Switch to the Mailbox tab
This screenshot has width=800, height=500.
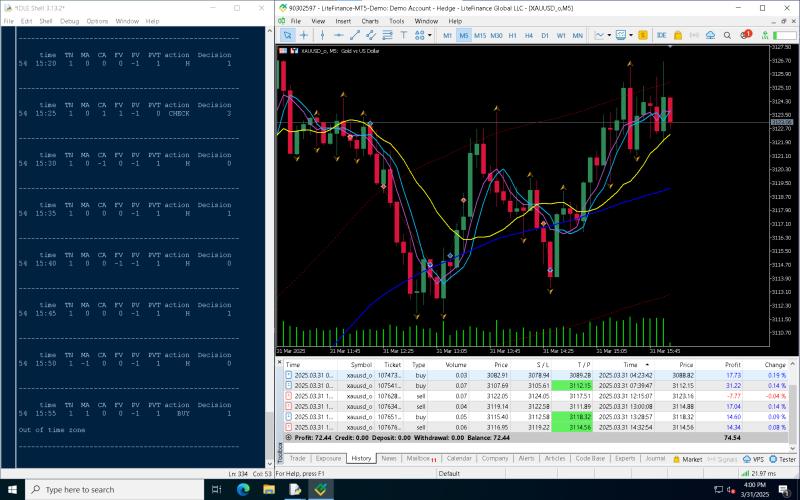click(x=421, y=459)
